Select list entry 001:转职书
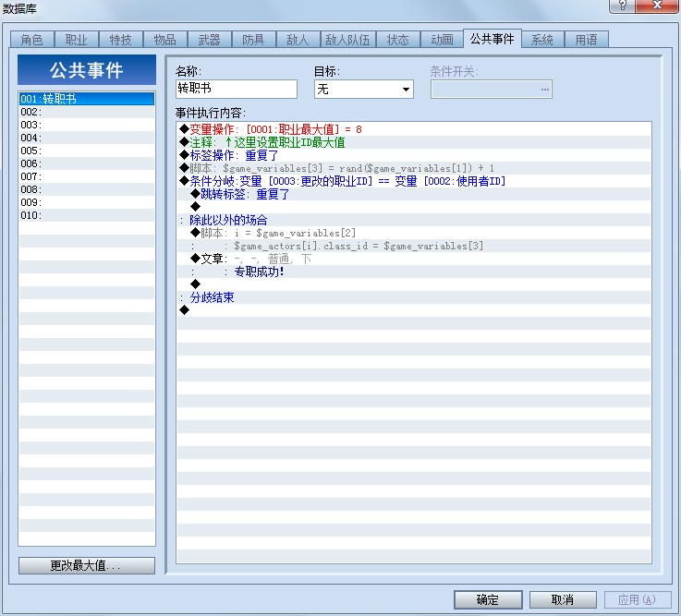The image size is (681, 616). (87, 99)
